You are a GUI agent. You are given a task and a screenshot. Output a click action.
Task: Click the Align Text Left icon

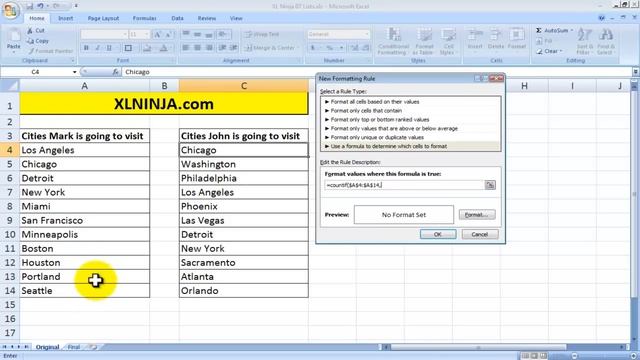[x=186, y=48]
